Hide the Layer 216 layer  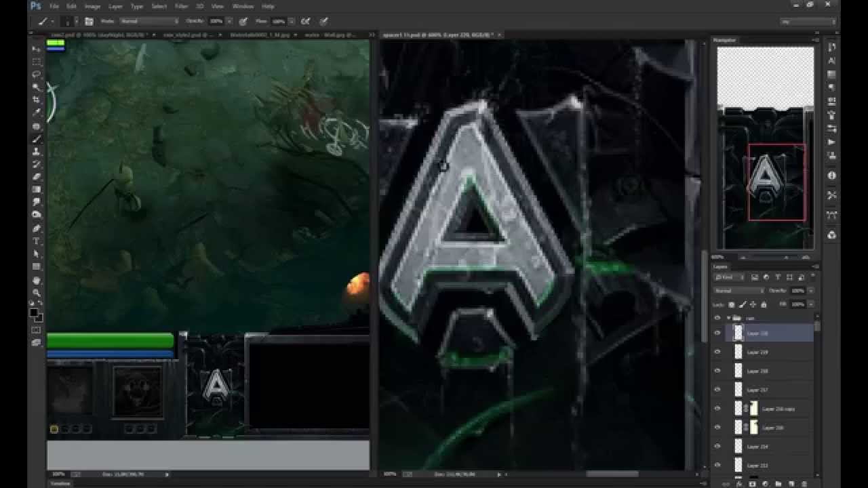tap(717, 428)
